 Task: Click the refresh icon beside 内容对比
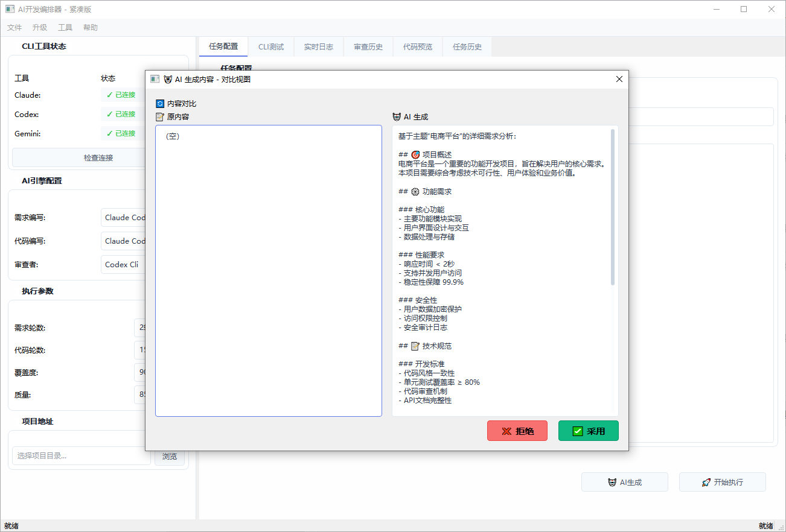pyautogui.click(x=160, y=104)
